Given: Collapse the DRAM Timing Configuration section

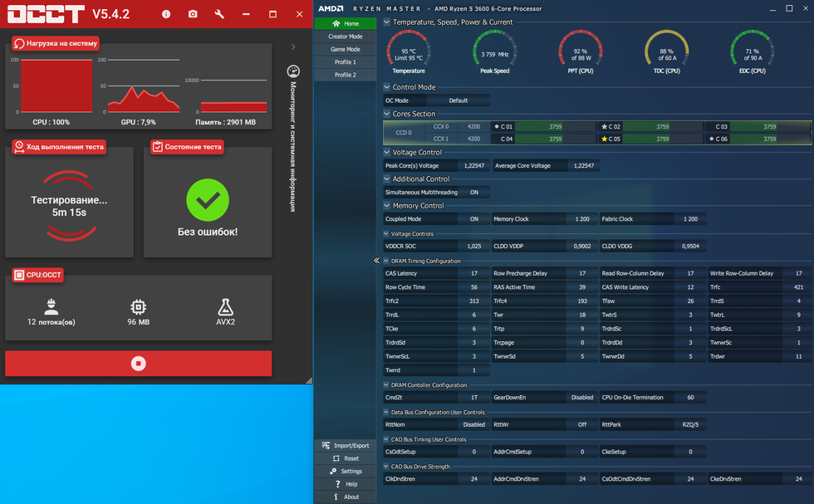Looking at the screenshot, I should 387,261.
